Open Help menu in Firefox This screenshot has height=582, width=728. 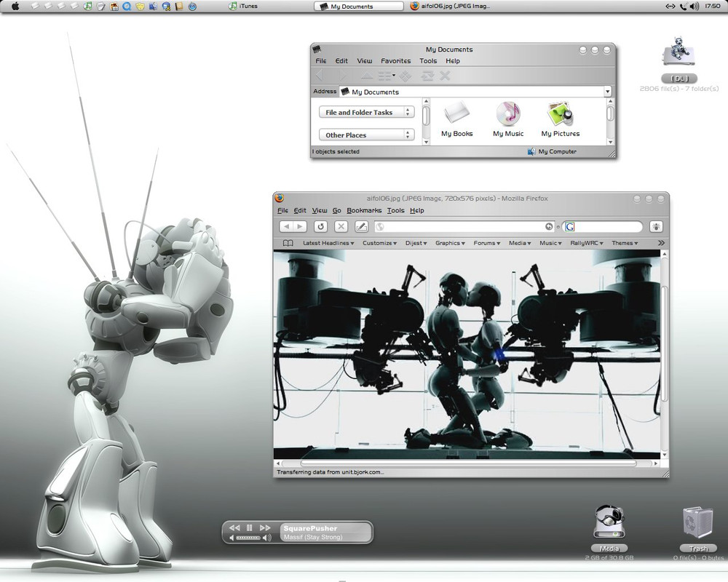[x=417, y=210]
